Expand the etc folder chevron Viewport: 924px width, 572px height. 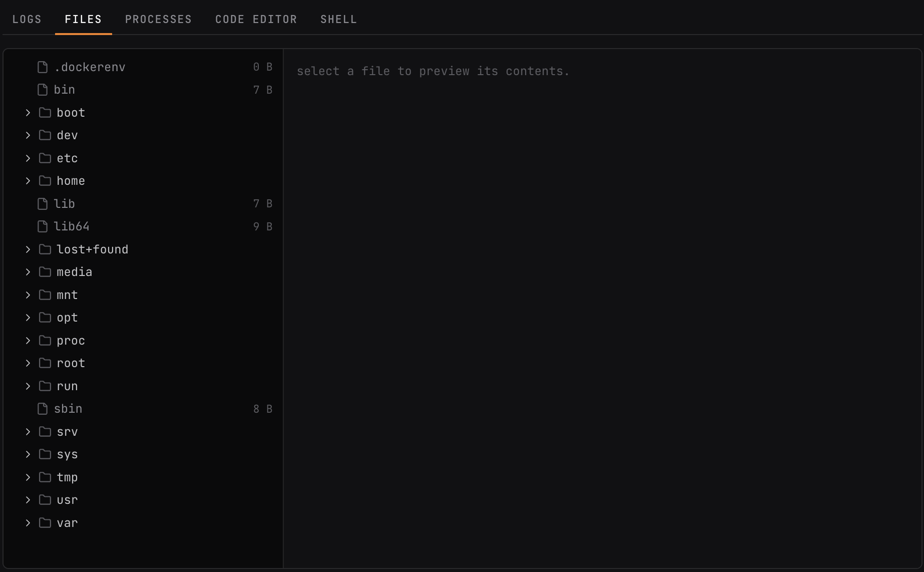tap(28, 158)
